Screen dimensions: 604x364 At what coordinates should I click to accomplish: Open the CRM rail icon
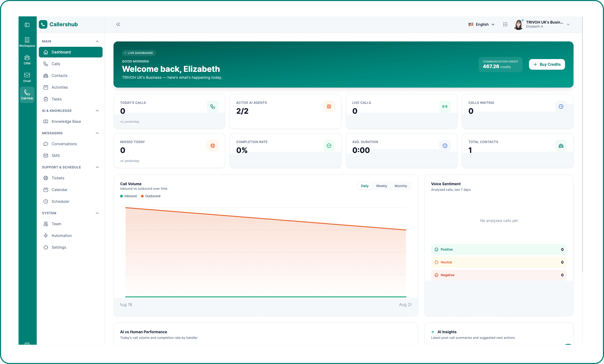(27, 60)
